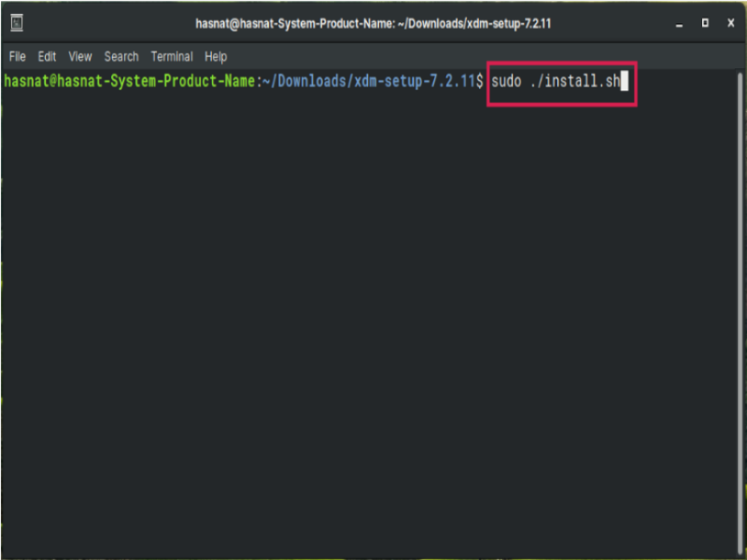The image size is (747, 560).
Task: Click the text cursor block after install.sh
Action: pos(624,81)
